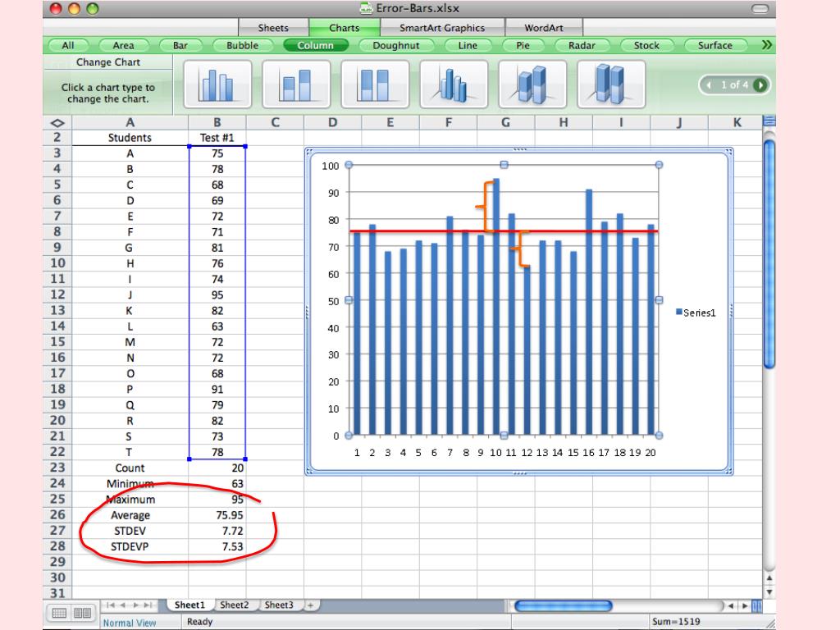
Task: Switch to Page Layout view icon
Action: [x=82, y=613]
